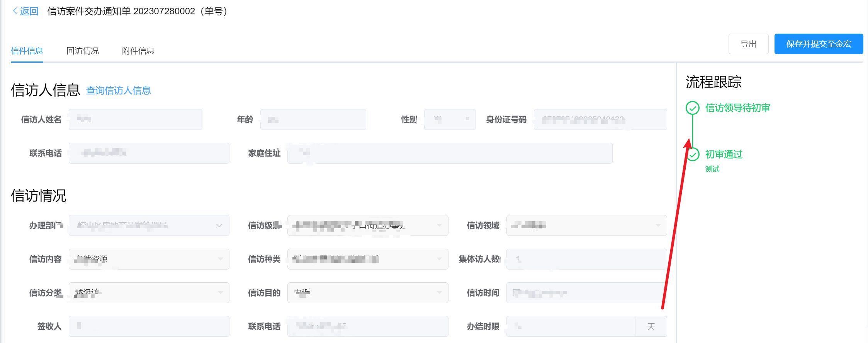The height and width of the screenshot is (343, 868).
Task: Expand the 信访级别 dropdown
Action: pos(367,225)
